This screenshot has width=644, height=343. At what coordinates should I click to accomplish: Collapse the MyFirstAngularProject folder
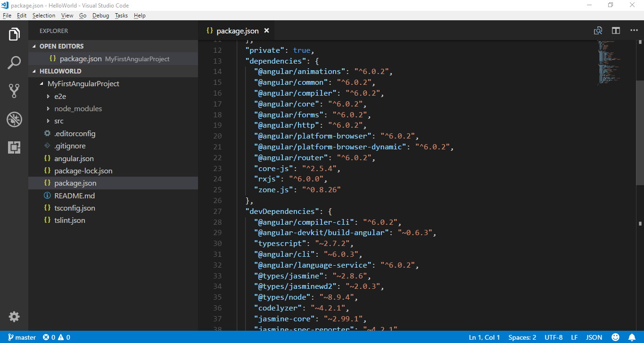point(113,84)
